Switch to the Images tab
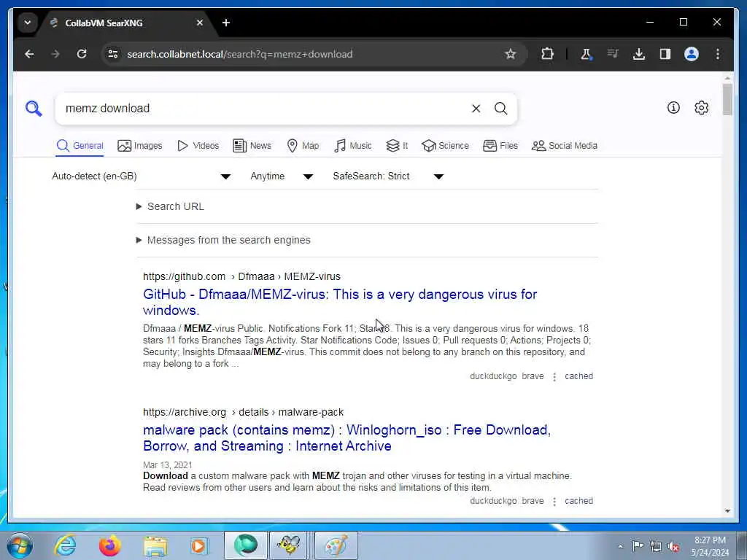Viewport: 747px width, 560px height. coord(139,146)
